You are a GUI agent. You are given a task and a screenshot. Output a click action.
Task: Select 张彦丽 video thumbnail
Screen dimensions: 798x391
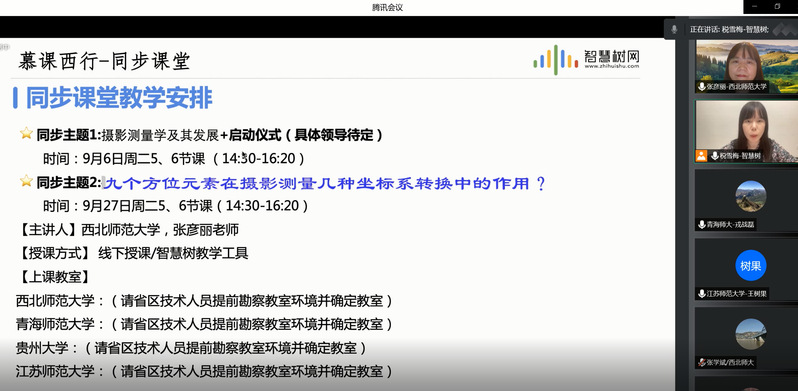pyautogui.click(x=747, y=67)
